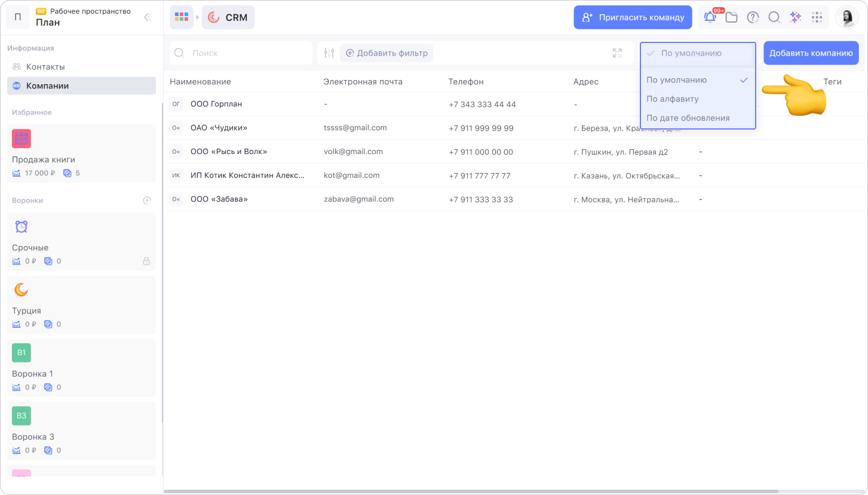Click the Поиск search field
Screen dimensions: 868x495
click(248, 53)
